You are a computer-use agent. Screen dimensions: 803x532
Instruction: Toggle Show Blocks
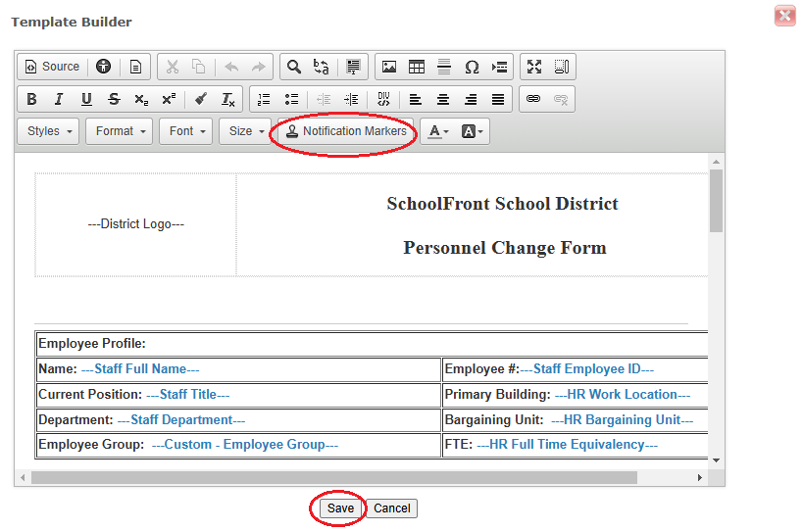pyautogui.click(x=562, y=67)
